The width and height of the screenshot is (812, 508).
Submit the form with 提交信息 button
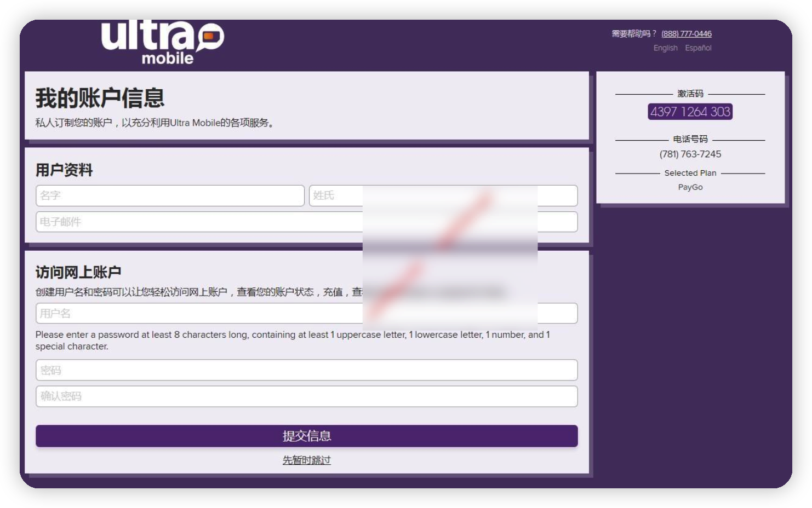307,436
